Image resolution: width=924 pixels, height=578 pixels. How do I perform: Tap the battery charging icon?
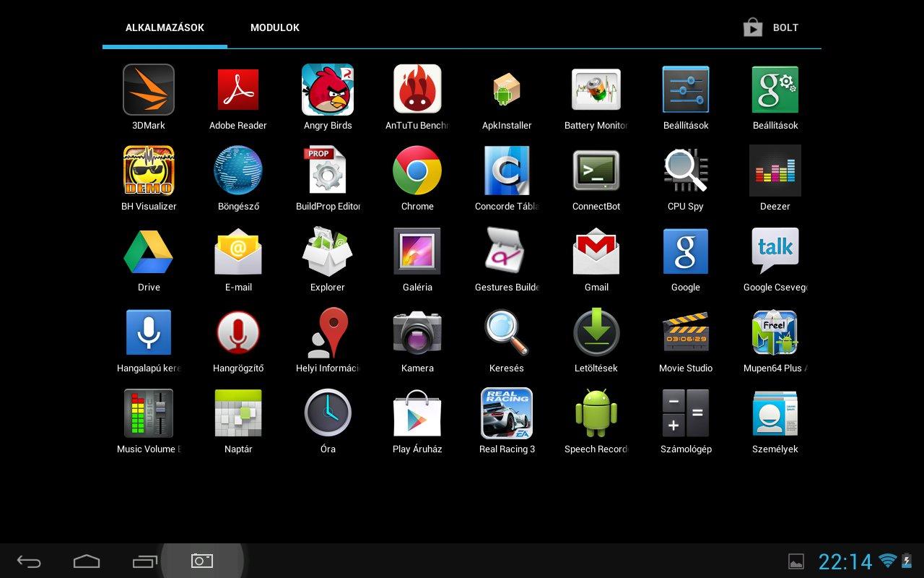pyautogui.click(x=907, y=561)
